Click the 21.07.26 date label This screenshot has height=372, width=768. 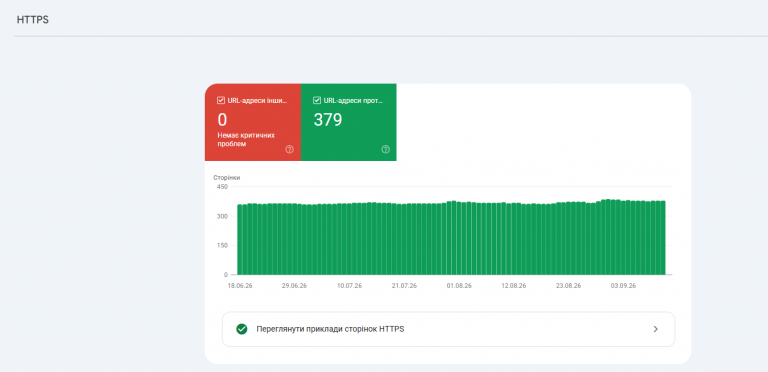pyautogui.click(x=404, y=286)
